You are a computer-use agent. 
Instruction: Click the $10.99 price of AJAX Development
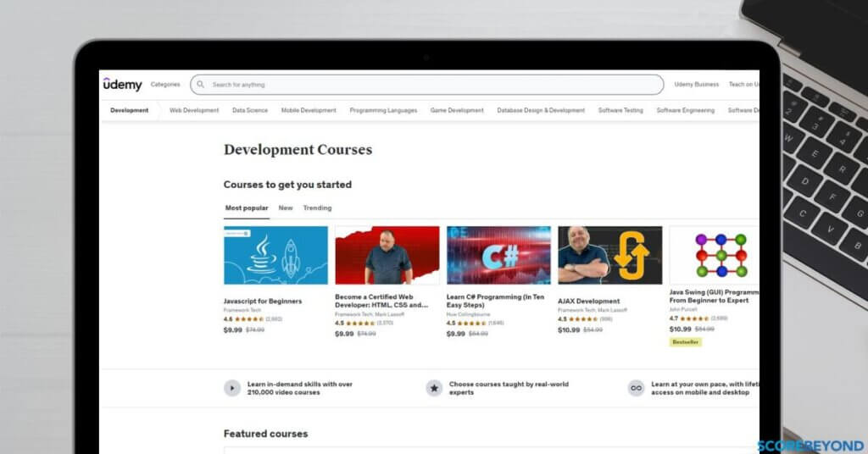coord(569,330)
